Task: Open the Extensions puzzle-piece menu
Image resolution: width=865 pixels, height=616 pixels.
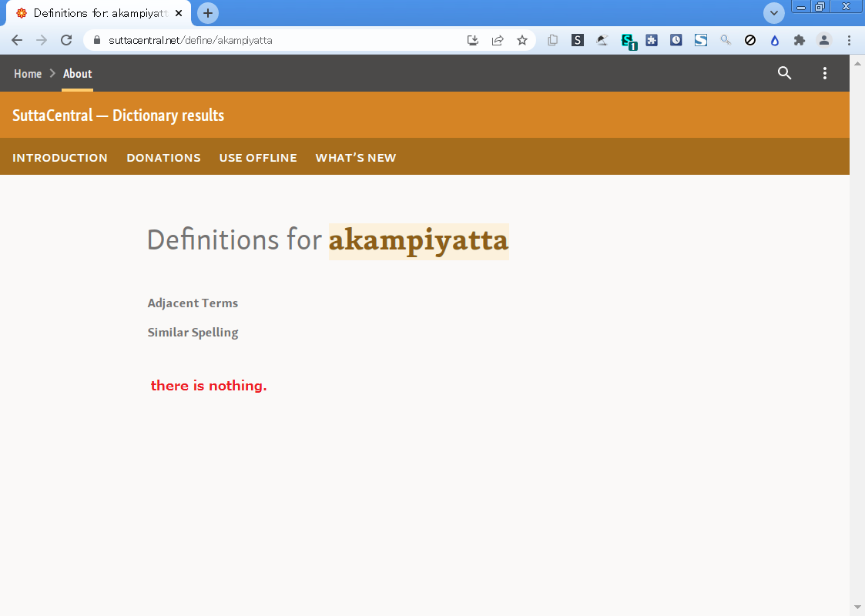Action: click(799, 40)
